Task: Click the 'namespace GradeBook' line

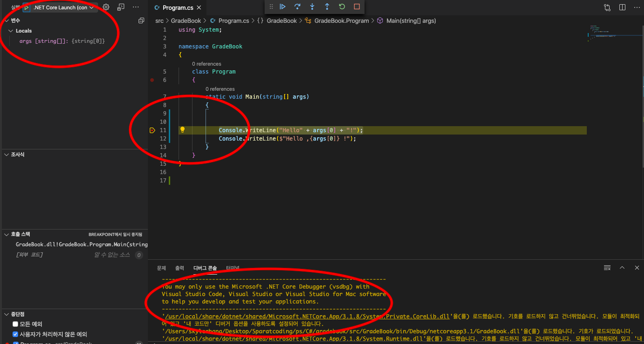Action: [x=210, y=47]
